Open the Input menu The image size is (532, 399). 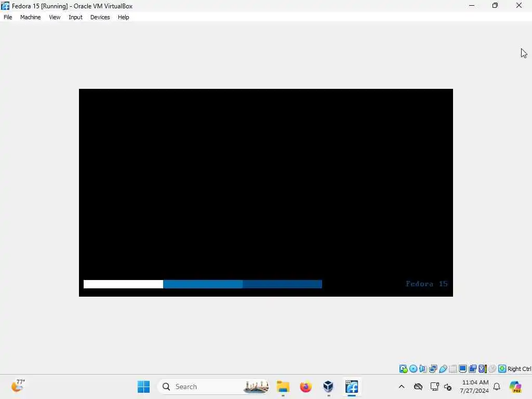75,17
